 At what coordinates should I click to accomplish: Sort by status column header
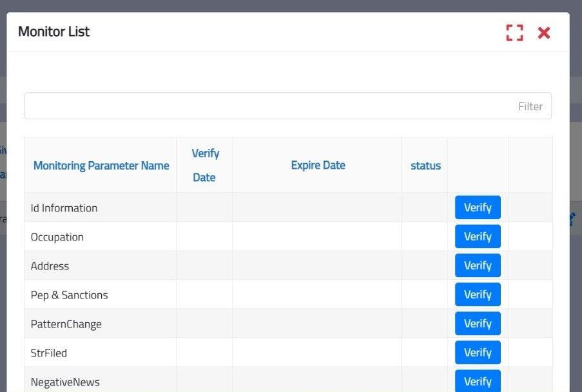click(x=425, y=166)
